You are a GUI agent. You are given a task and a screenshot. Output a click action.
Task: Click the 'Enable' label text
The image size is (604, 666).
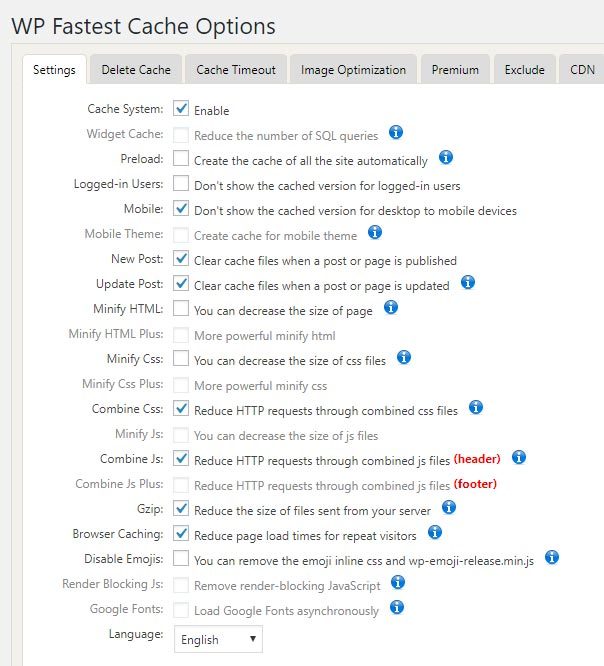(212, 110)
